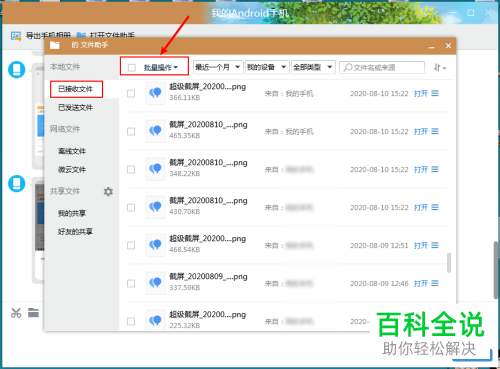The width and height of the screenshot is (500, 369).
Task: Click lower screenshot thumbnail in chat window
Action: pyautogui.click(x=40, y=218)
